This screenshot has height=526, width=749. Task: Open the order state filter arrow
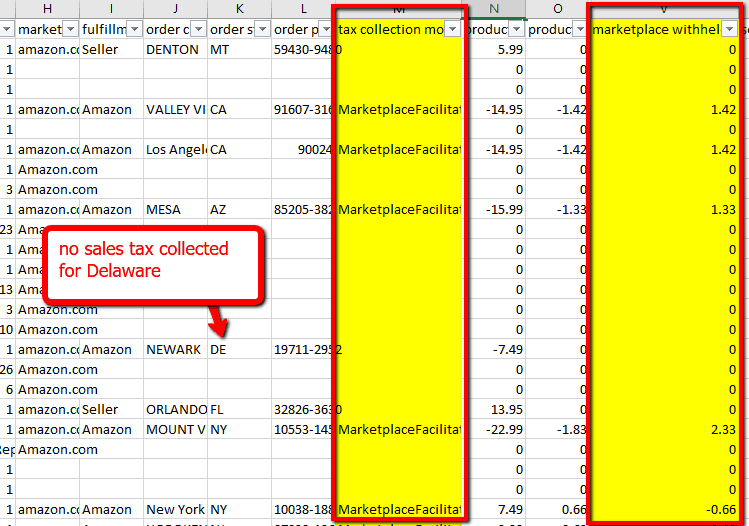[261, 30]
